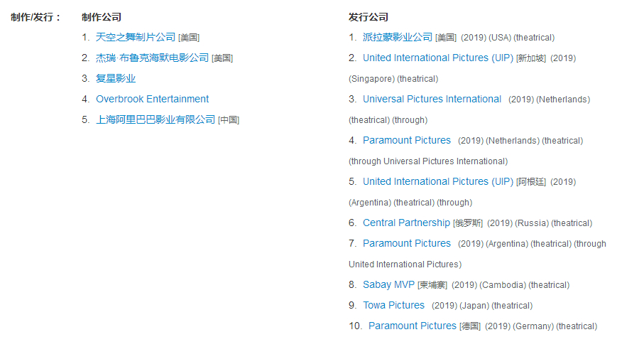This screenshot has width=644, height=337.
Task: Click the text (2019) (Germany) (theatrical)
Action: coord(541,326)
